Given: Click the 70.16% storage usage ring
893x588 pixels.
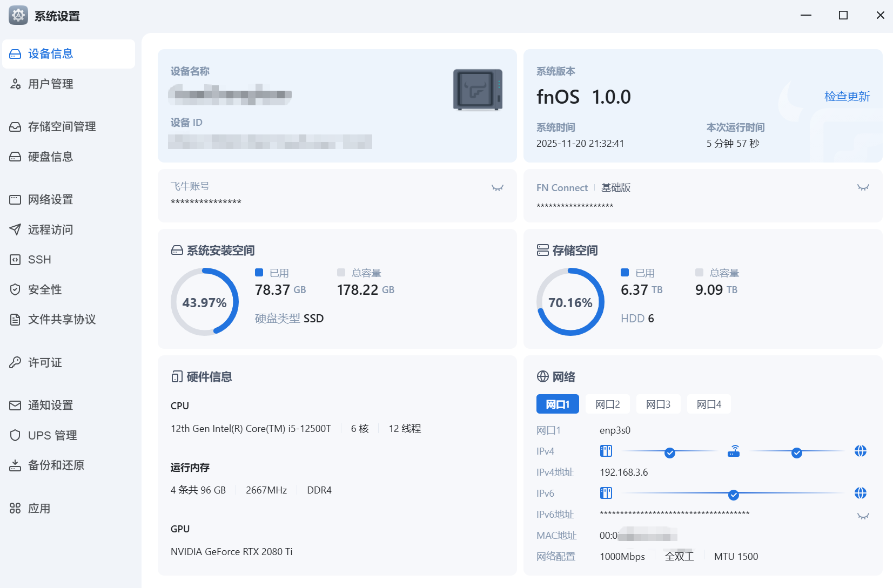Looking at the screenshot, I should pyautogui.click(x=570, y=302).
